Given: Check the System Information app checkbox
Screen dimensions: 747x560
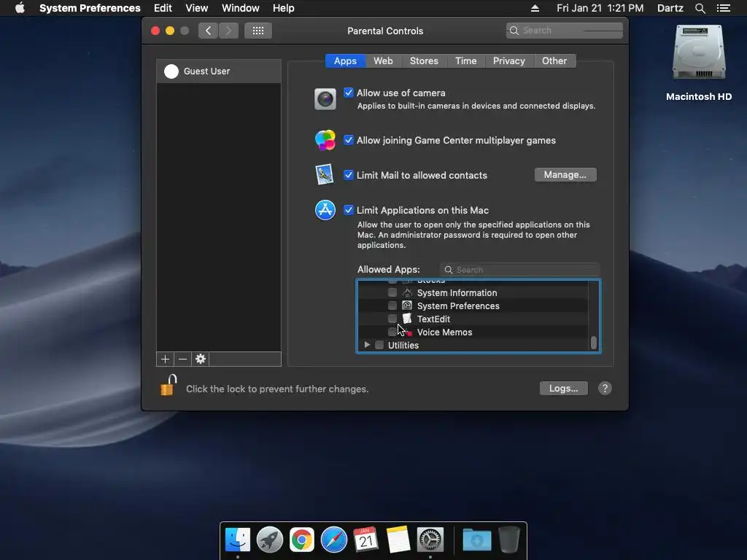Looking at the screenshot, I should [392, 292].
